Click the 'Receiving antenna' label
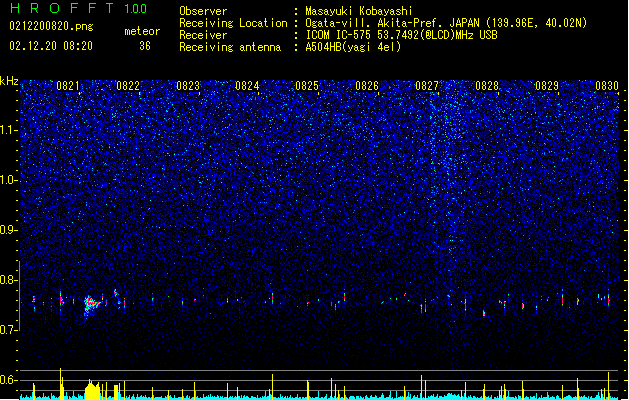This screenshot has width=629, height=400. pyautogui.click(x=230, y=47)
